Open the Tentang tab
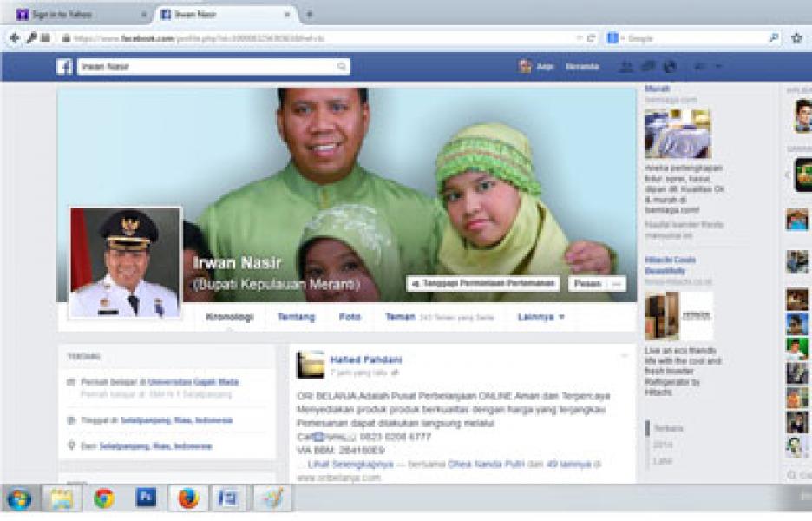 (x=296, y=317)
